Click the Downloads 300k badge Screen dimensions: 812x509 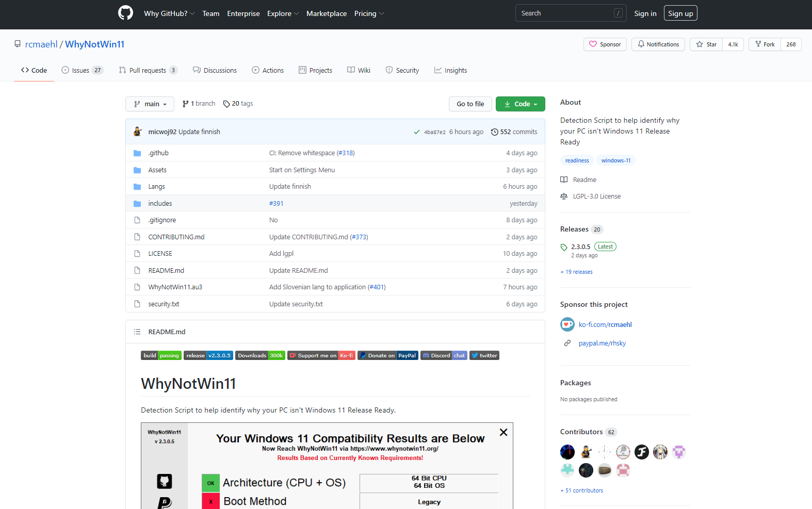[261, 355]
